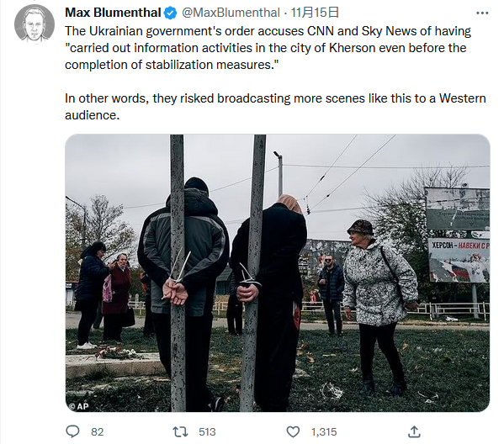The height and width of the screenshot is (444, 504).
Task: Open the three-dot more options menu
Action: pos(482,13)
